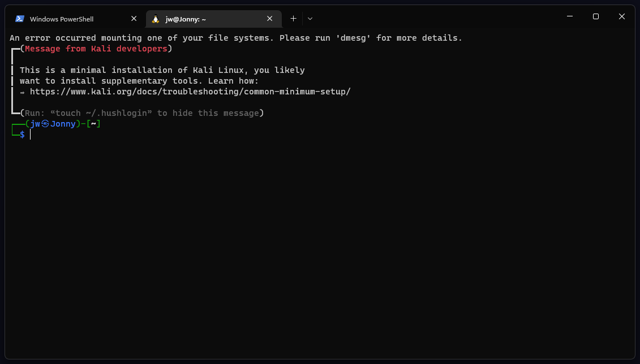Click the arrow bullet before the Kali URL

click(x=23, y=92)
